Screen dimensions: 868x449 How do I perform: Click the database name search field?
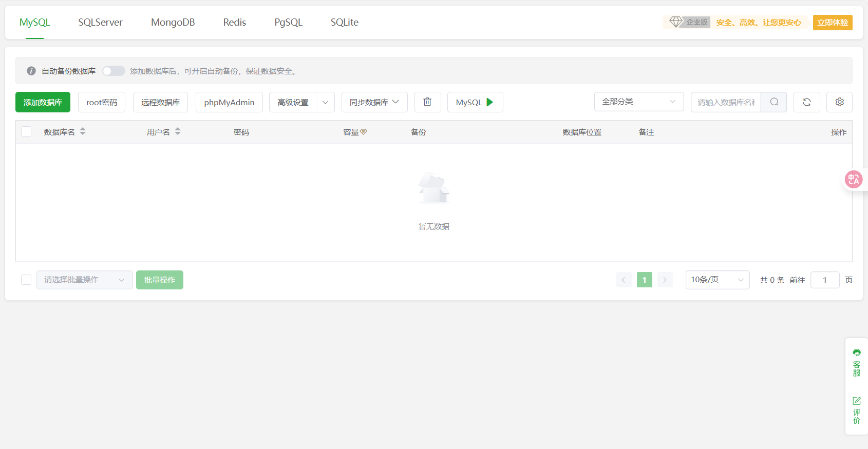(726, 102)
